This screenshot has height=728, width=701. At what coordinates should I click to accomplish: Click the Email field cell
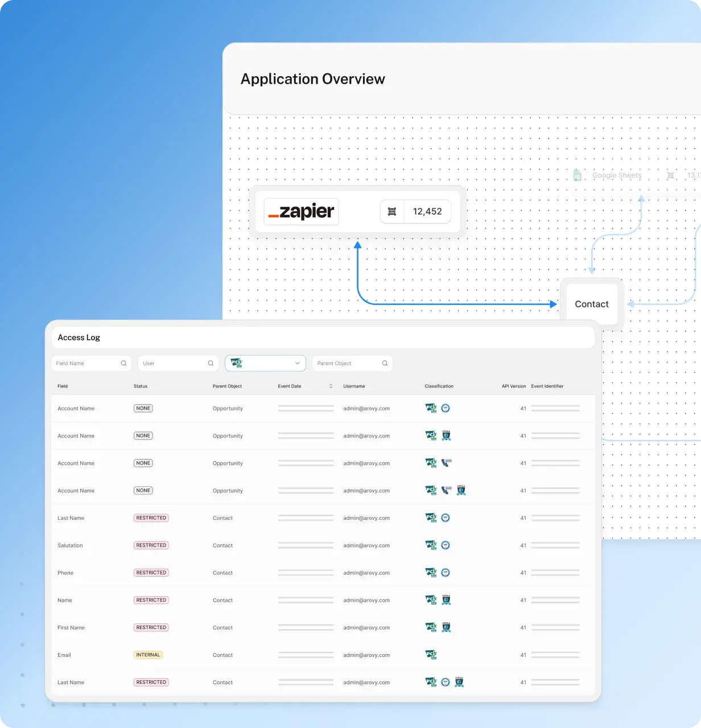[64, 655]
